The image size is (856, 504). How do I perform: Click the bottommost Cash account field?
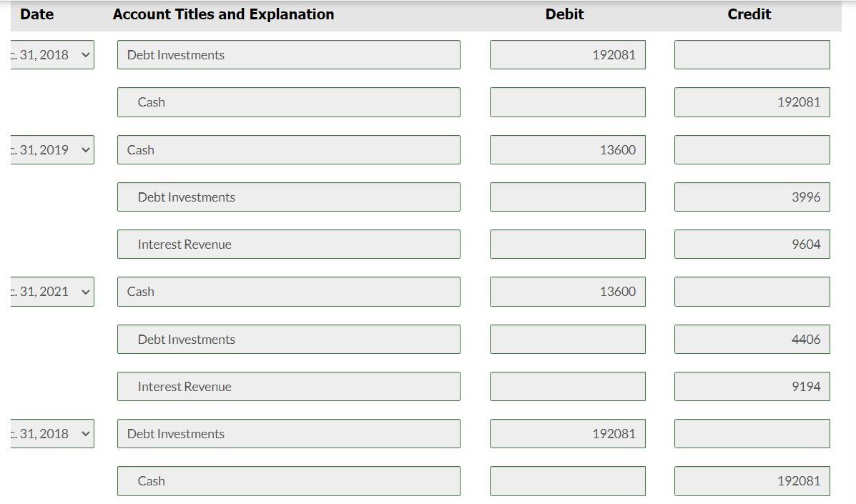[288, 480]
